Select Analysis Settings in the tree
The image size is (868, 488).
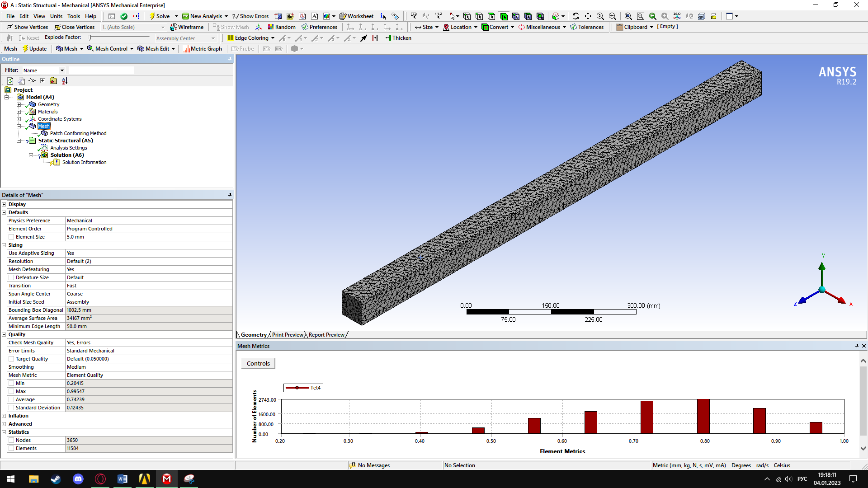click(69, 148)
